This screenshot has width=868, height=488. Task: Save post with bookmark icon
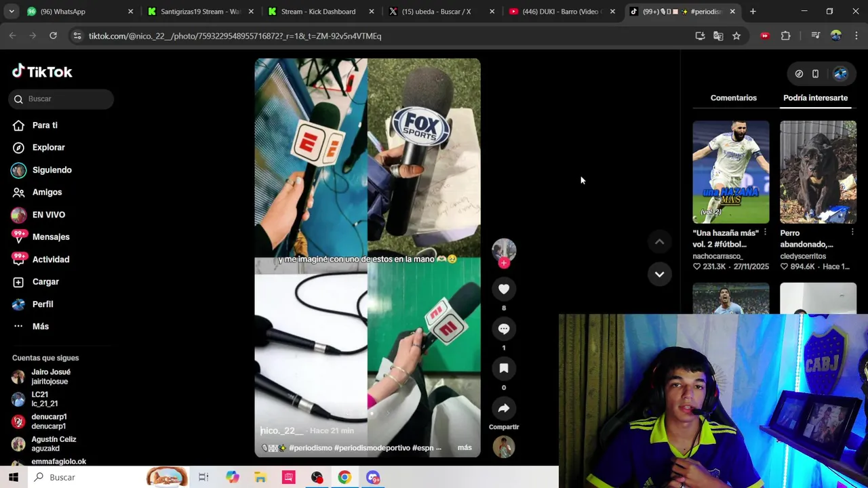click(x=504, y=369)
